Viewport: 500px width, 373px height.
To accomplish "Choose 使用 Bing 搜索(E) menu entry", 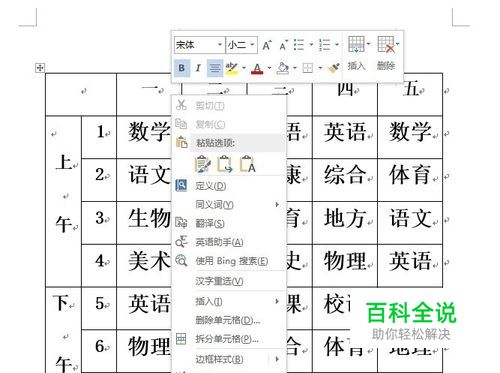I will tap(229, 261).
